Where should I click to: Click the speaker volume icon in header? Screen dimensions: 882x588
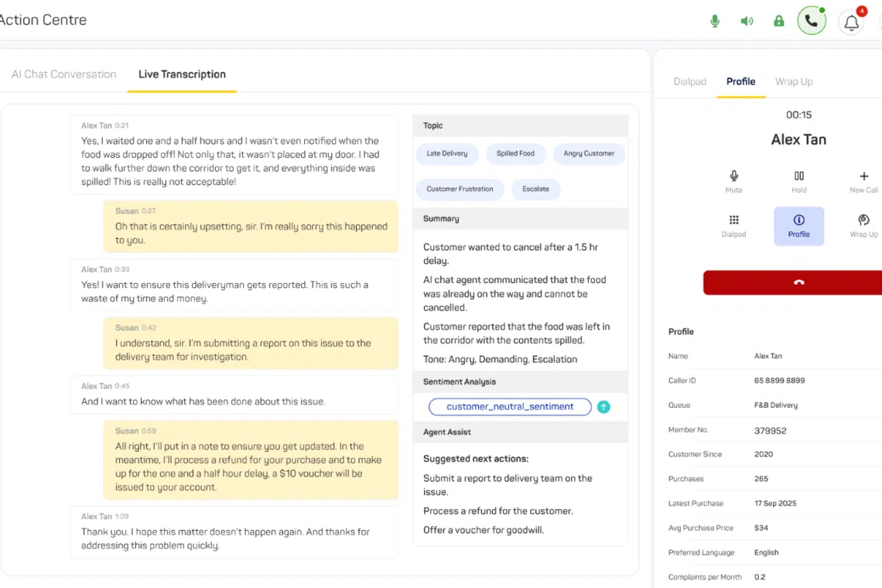coord(747,21)
